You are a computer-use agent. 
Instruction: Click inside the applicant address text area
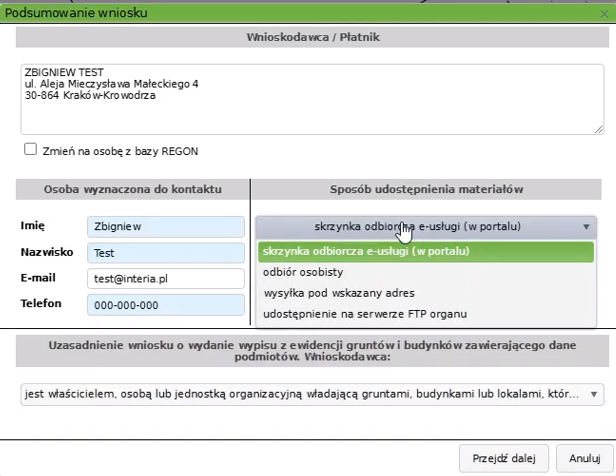coord(310,98)
